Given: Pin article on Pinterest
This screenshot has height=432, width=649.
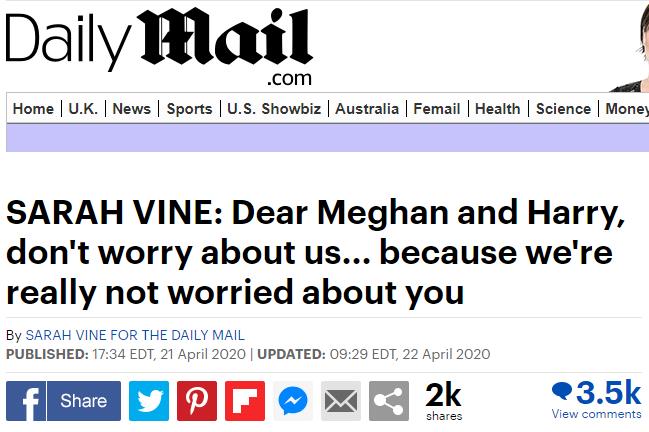Looking at the screenshot, I should 197,401.
